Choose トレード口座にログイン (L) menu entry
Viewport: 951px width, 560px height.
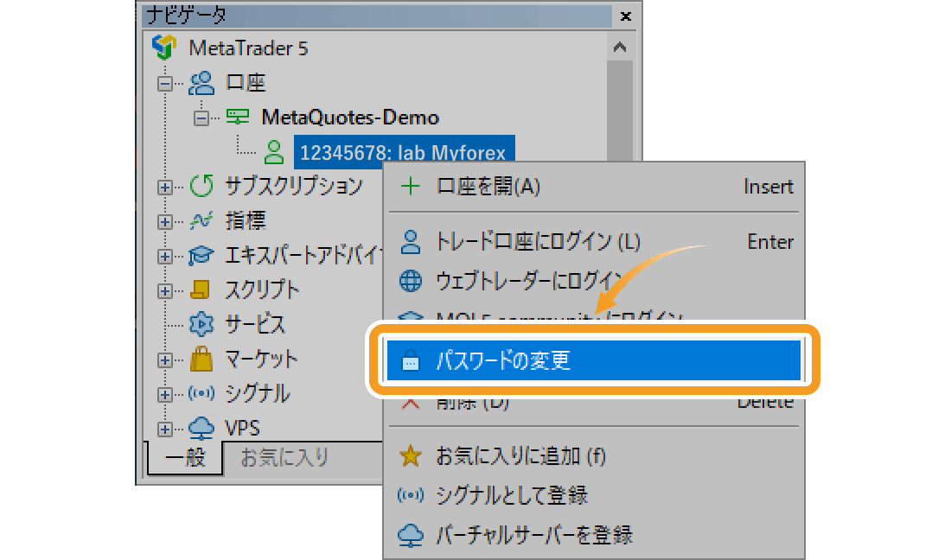click(x=593, y=242)
